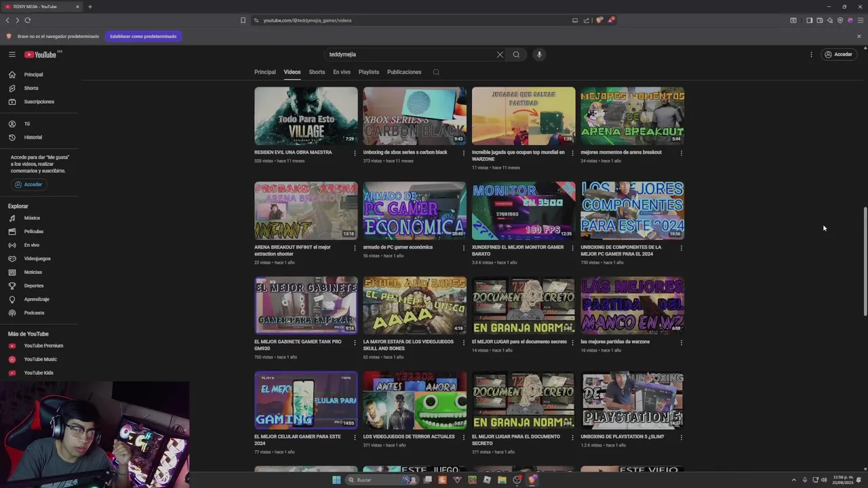This screenshot has width=868, height=488.
Task: Select the Videos channel tab
Action: pyautogui.click(x=292, y=72)
